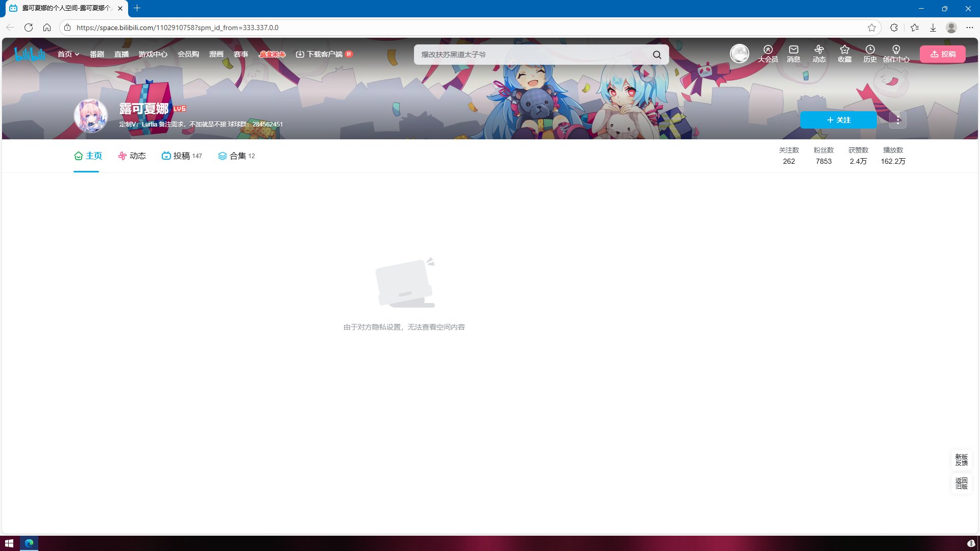Open browser profile icon
980x551 pixels.
tap(951, 28)
